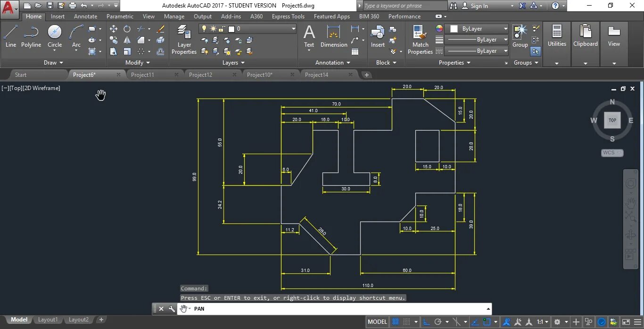Expand the Annotation panel
The height and width of the screenshot is (329, 644).
333,62
